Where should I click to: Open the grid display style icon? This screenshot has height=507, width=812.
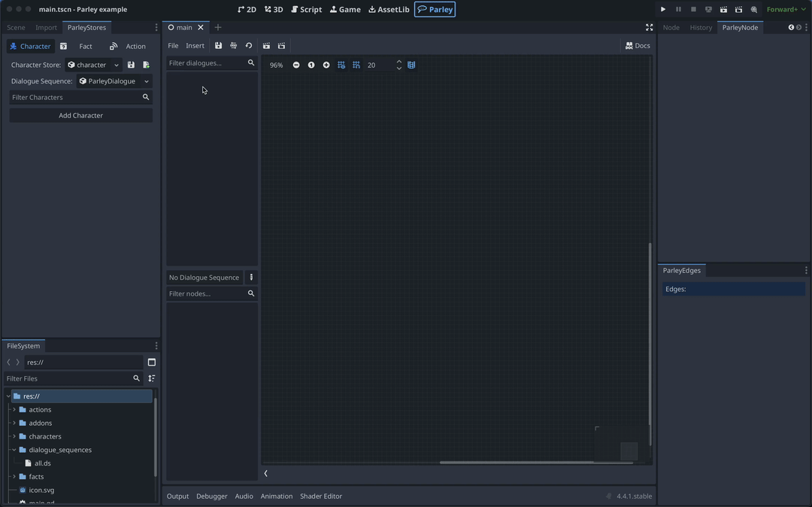click(x=411, y=65)
